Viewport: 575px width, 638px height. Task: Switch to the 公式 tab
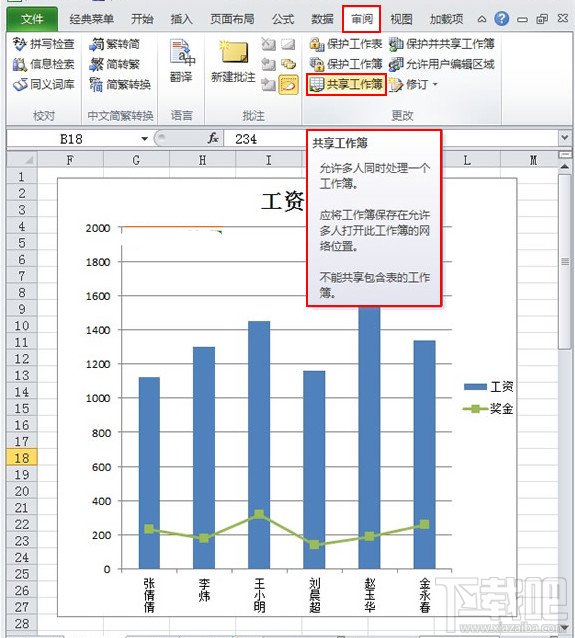[x=283, y=19]
